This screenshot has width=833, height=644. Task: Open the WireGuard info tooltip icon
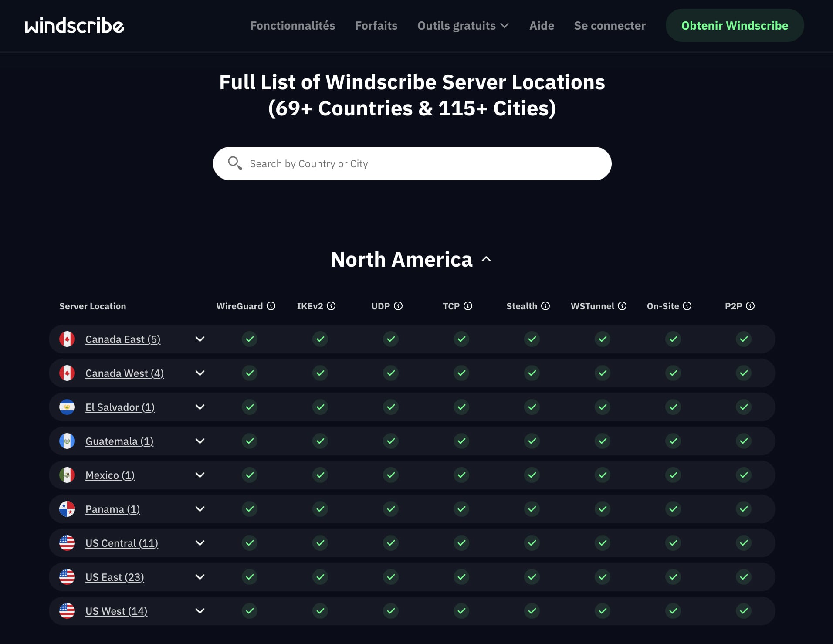pyautogui.click(x=272, y=306)
